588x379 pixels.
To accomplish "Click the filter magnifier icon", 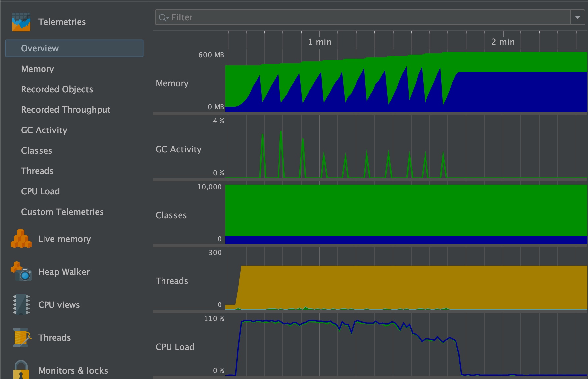I will coord(163,17).
